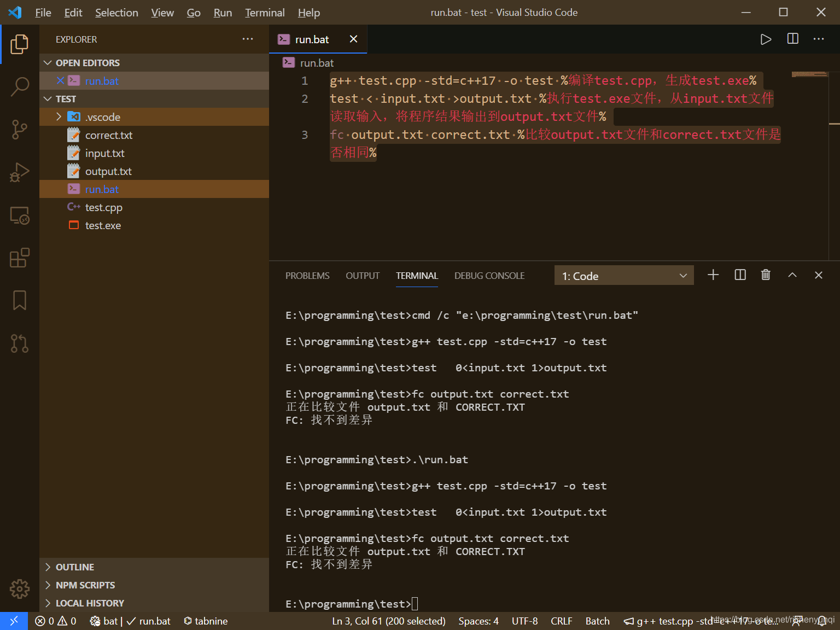Split the terminal panel
The height and width of the screenshot is (630, 840).
(740, 275)
